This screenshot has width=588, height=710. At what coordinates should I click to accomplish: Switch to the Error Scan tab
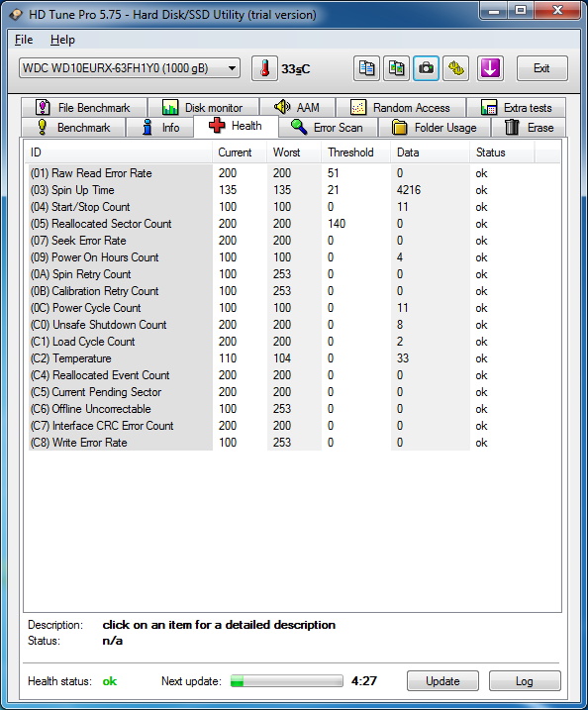click(329, 128)
